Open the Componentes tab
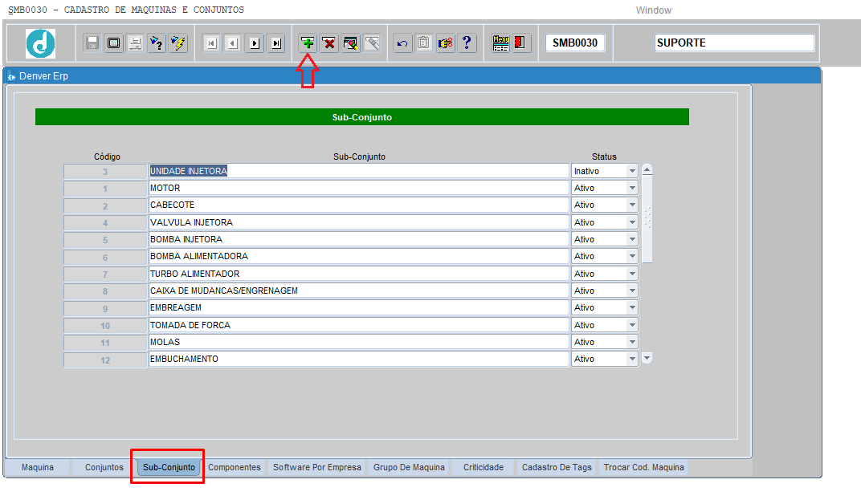Image resolution: width=861 pixels, height=504 pixels. click(235, 467)
